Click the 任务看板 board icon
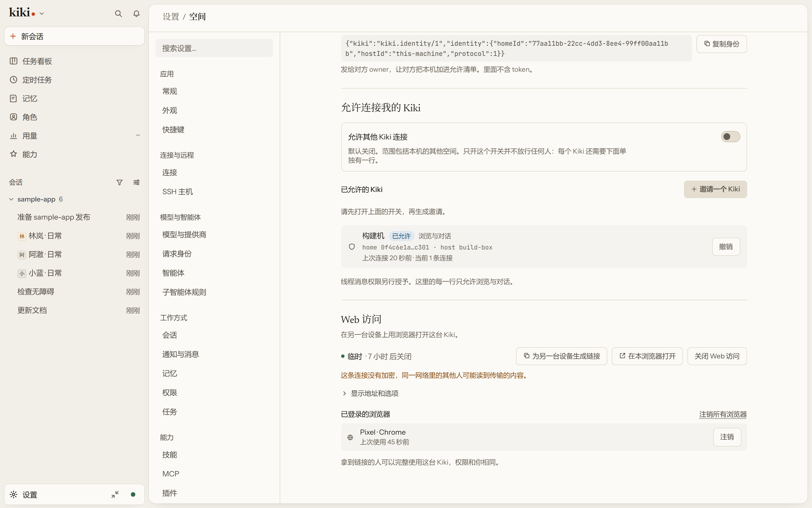 pos(14,61)
